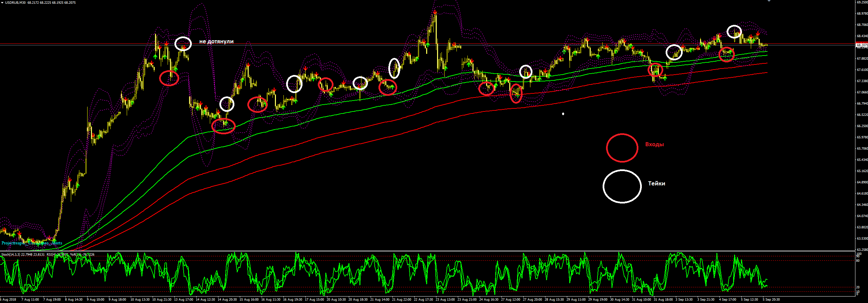Click the Stoch(14,3,3) indicator label
Screen dimensions: 868x303
click(x=22, y=255)
